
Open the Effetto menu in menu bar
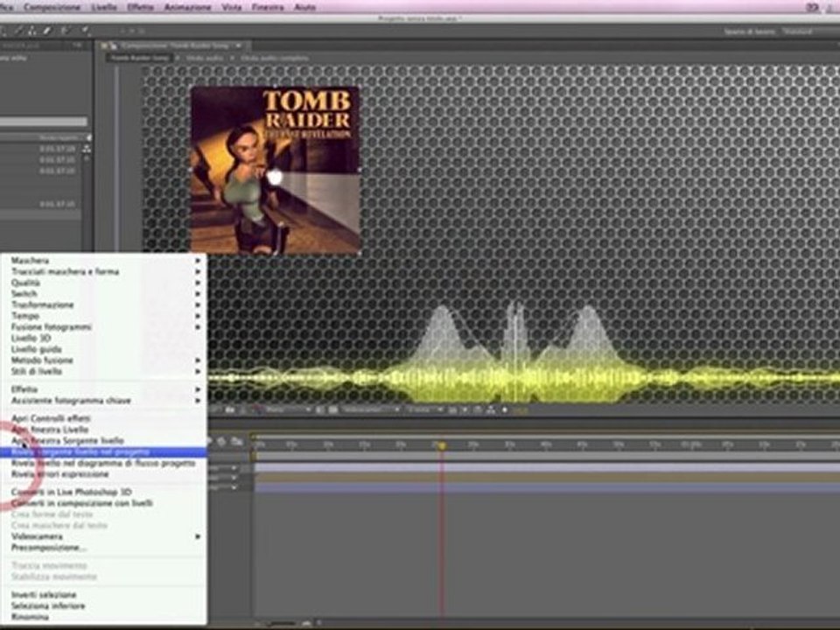tap(140, 7)
